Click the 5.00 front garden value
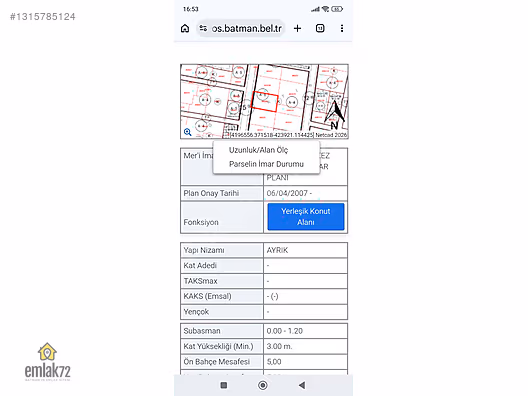 coord(274,362)
